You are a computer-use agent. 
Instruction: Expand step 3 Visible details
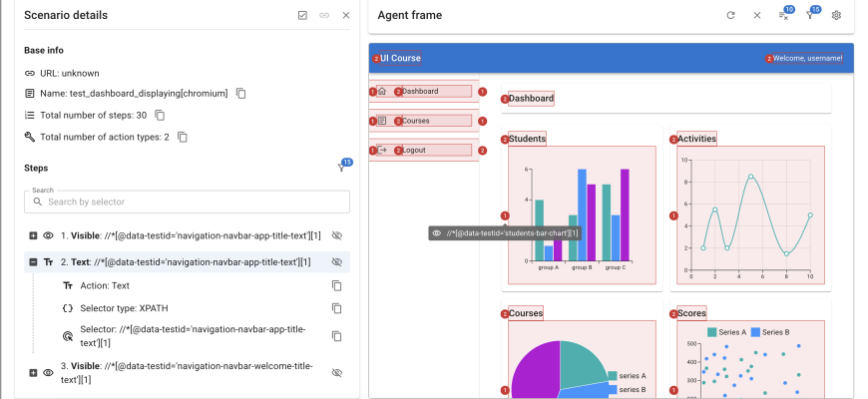[33, 372]
